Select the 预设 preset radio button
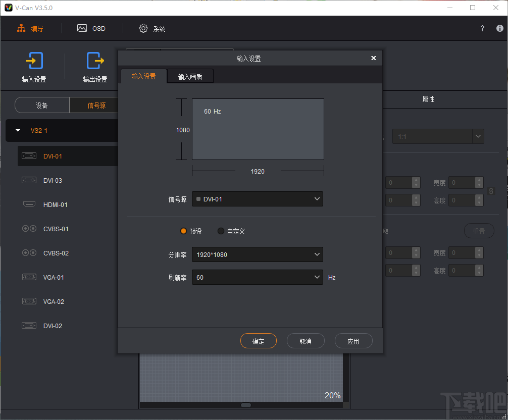508x420 pixels. (183, 231)
